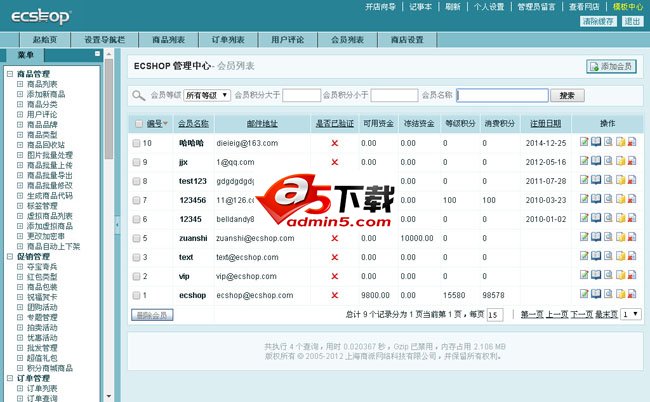Minimize the 菜单 sidebar panel header

97,53
